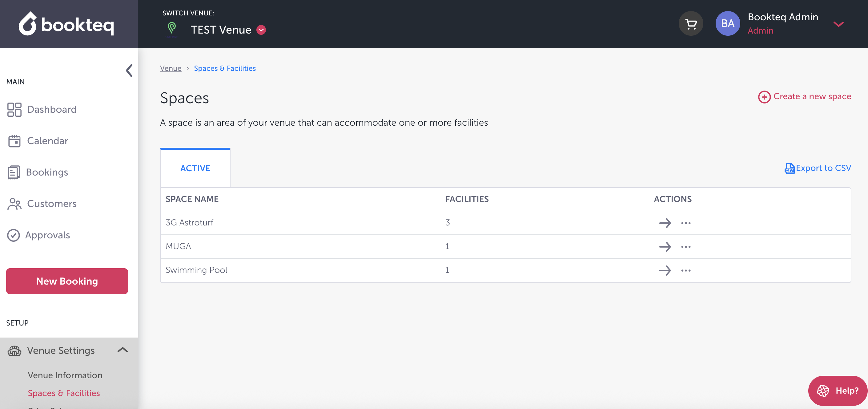Open Venue Information settings page
This screenshot has height=409, width=868.
pos(65,375)
